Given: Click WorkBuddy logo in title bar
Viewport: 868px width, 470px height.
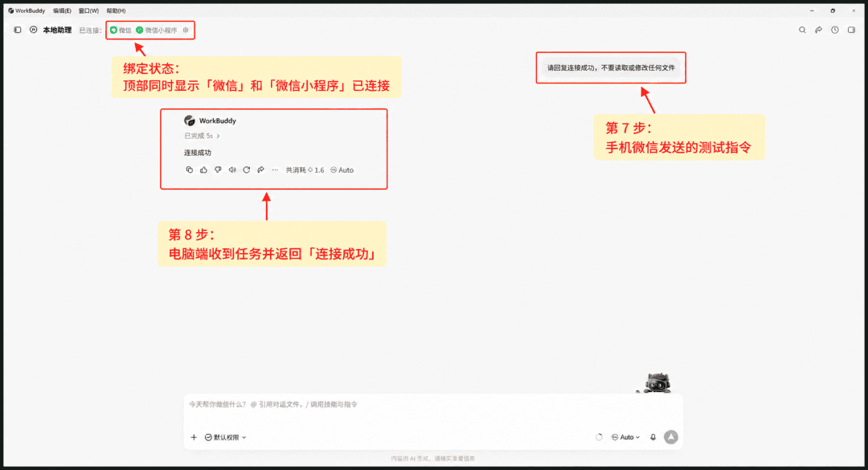Looking at the screenshot, I should (11, 10).
